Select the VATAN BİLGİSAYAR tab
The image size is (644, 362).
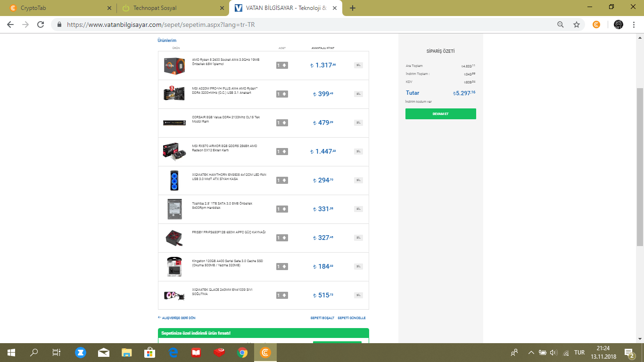pos(286,8)
